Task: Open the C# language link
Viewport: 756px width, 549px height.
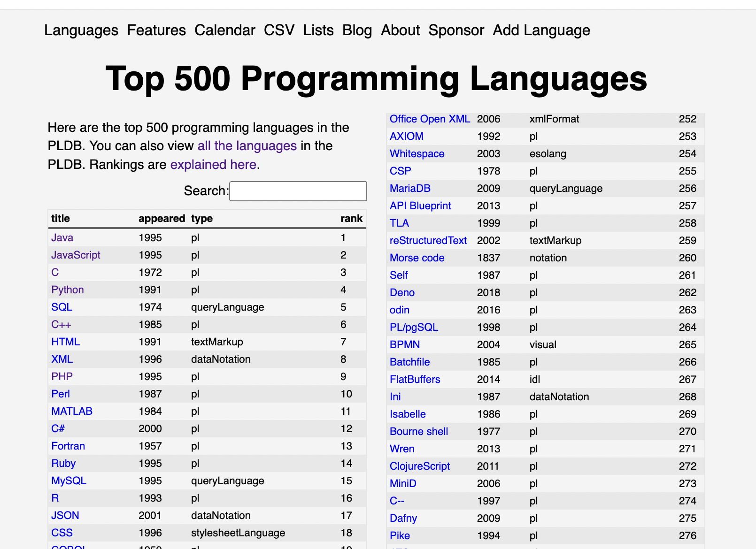Action: point(58,429)
